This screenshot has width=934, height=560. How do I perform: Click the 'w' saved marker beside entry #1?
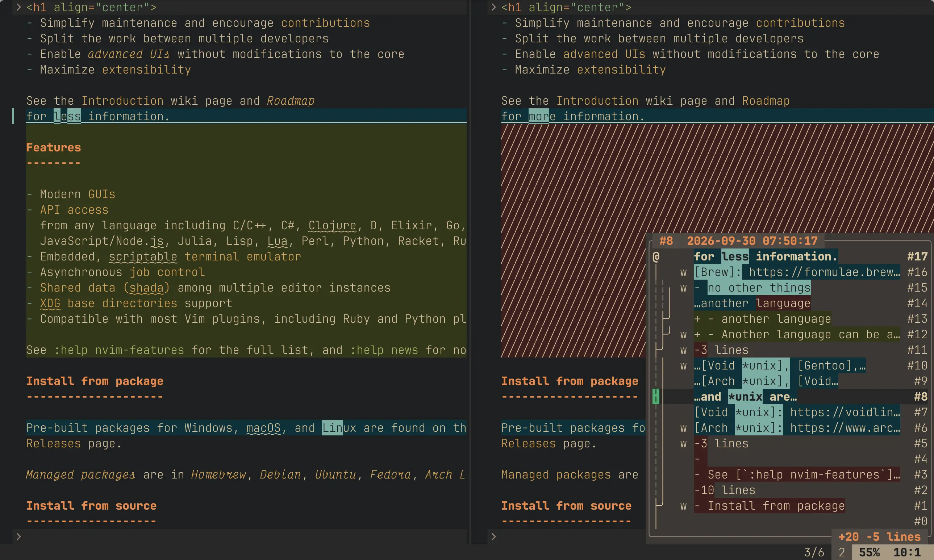click(x=683, y=506)
